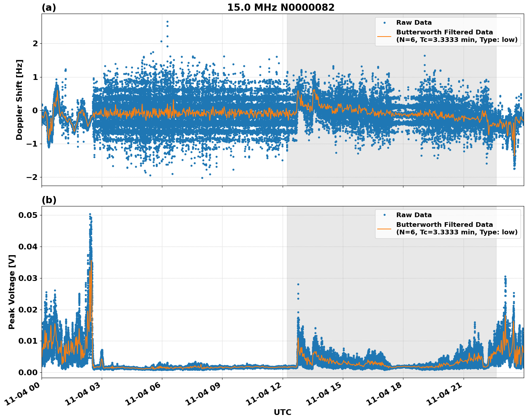
Task: Select the UTC axis label
Action: click(282, 412)
